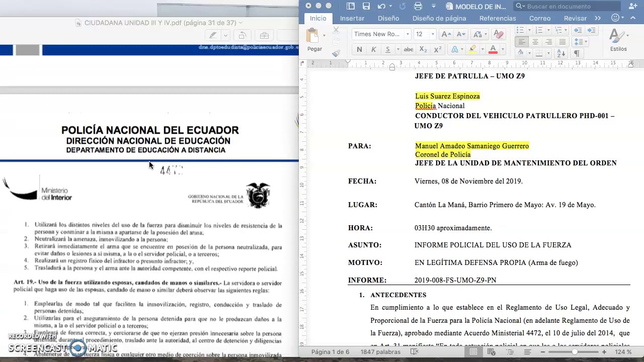Open the sidebar layout icon in Word
Viewport: 644px width, 362px height.
click(x=351, y=6)
